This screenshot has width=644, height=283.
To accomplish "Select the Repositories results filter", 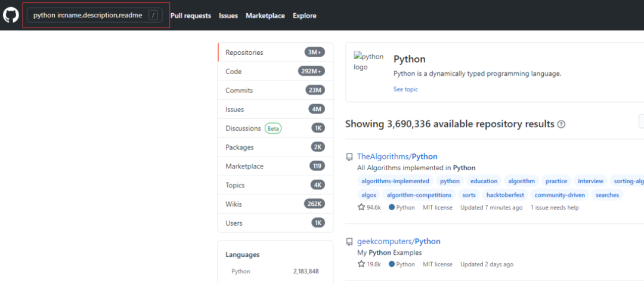I will [x=275, y=52].
